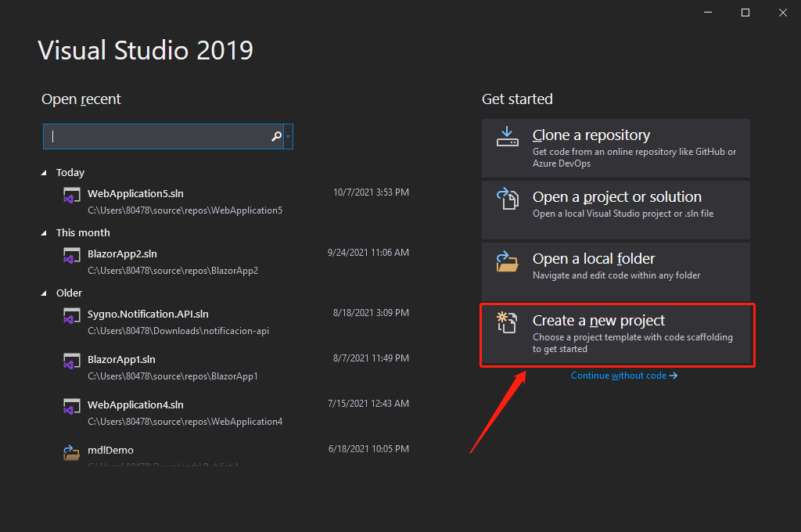Focus the Open recent search field

click(x=156, y=136)
